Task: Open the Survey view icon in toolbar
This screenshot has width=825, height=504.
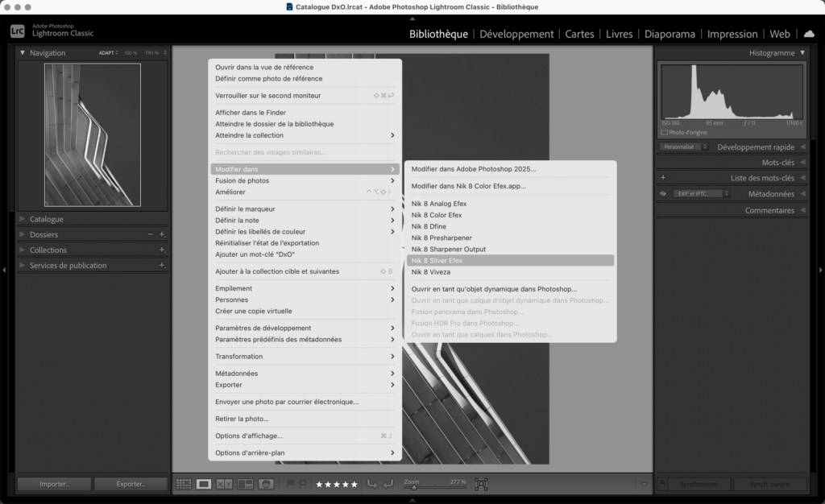Action: 245,484
